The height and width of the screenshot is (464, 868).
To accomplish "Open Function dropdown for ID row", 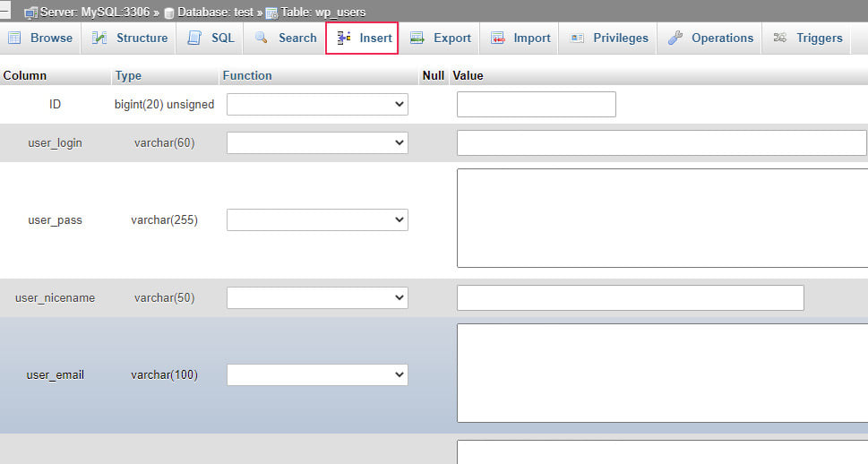I will pos(317,104).
